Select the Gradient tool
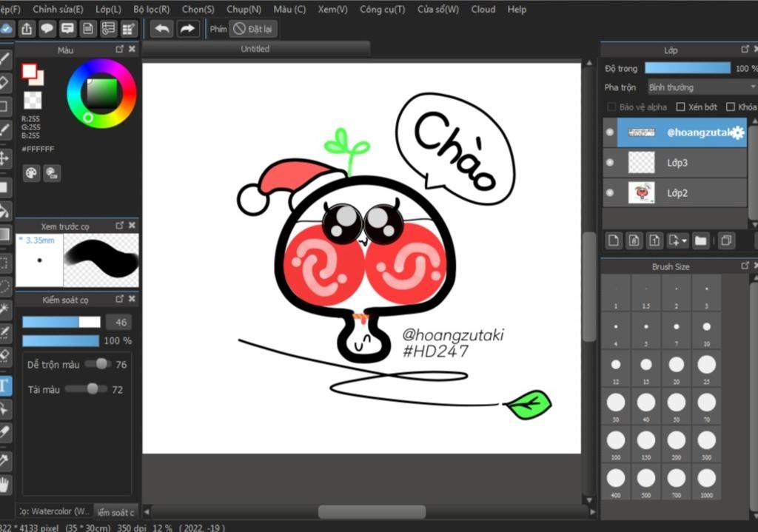The image size is (758, 532). (x=5, y=235)
